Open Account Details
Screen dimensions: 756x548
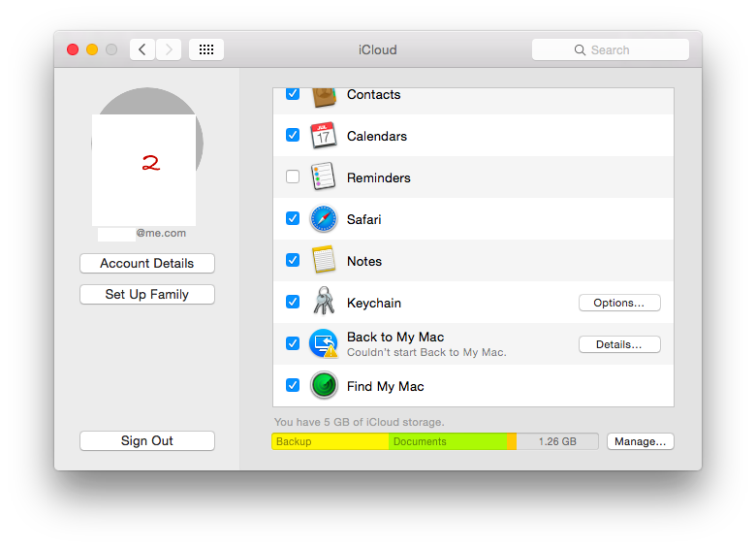tap(147, 264)
